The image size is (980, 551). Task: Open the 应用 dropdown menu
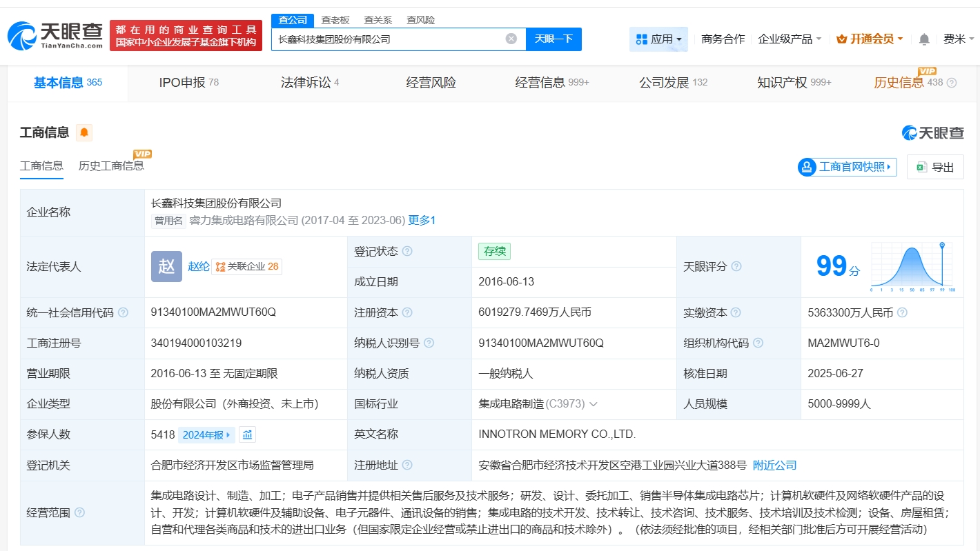click(x=658, y=39)
